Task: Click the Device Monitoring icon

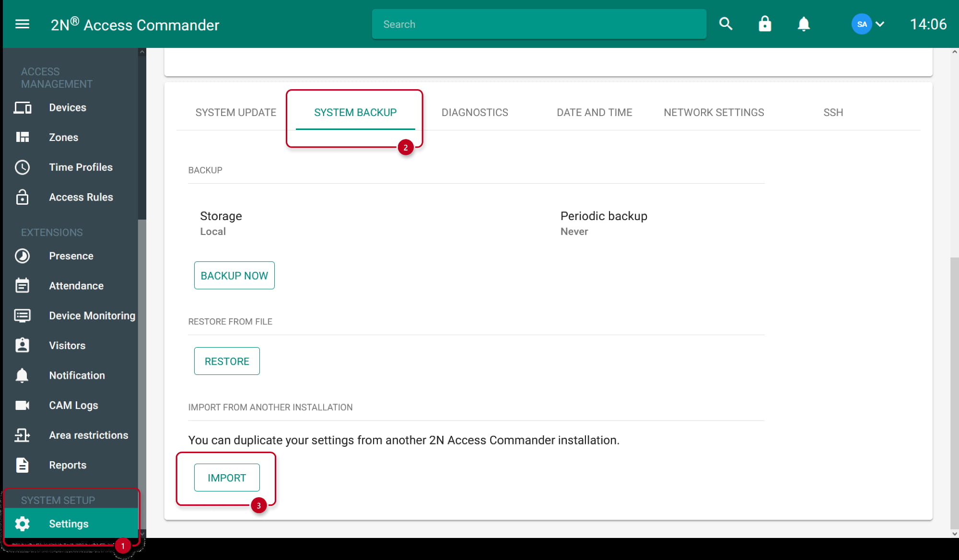Action: pyautogui.click(x=22, y=315)
